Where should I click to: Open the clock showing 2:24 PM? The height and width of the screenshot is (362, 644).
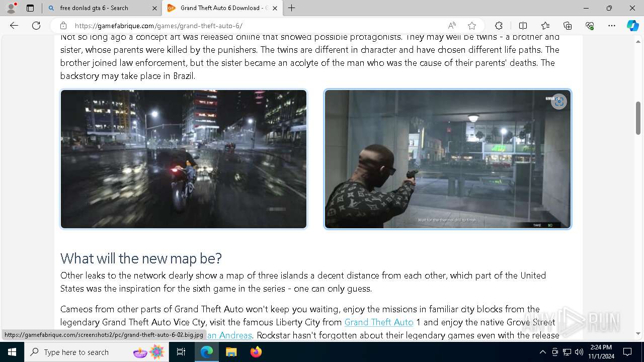[x=601, y=352]
